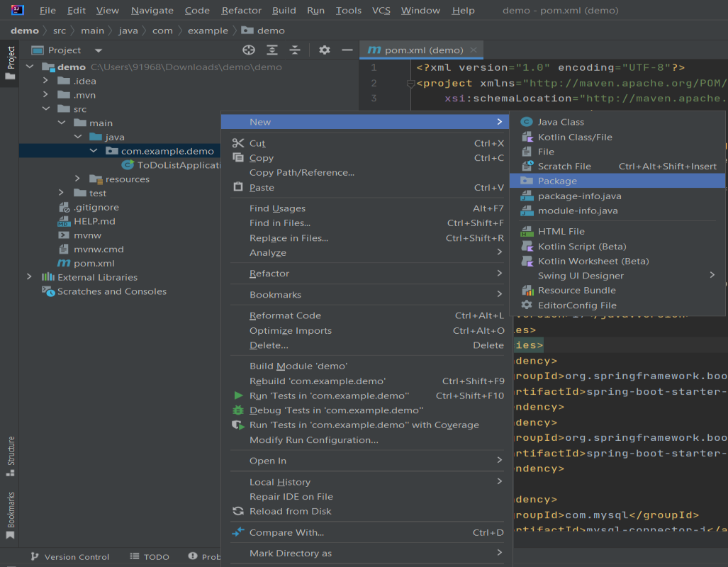Pick Scratch File from New submenu
728x567 pixels.
617,167
